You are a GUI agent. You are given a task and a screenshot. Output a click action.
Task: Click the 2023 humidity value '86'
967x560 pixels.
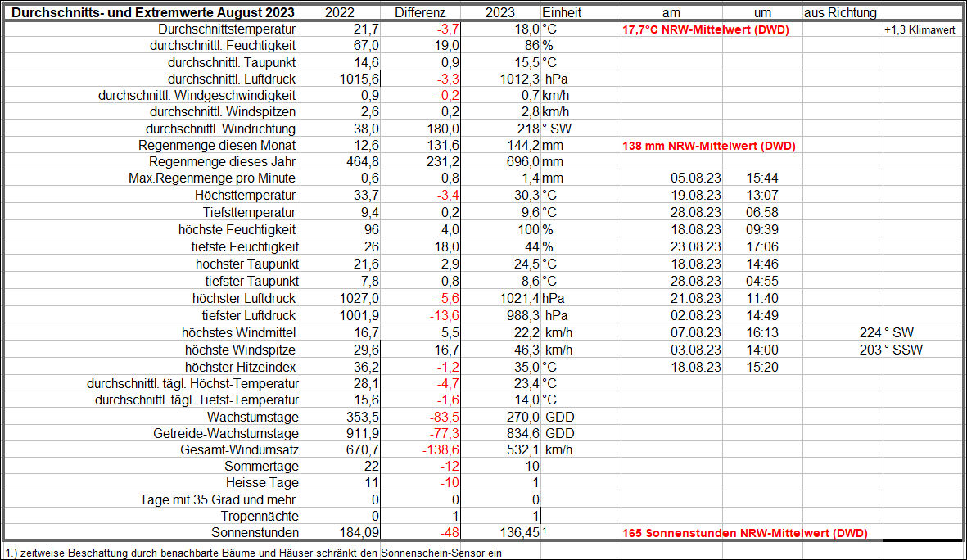(531, 46)
